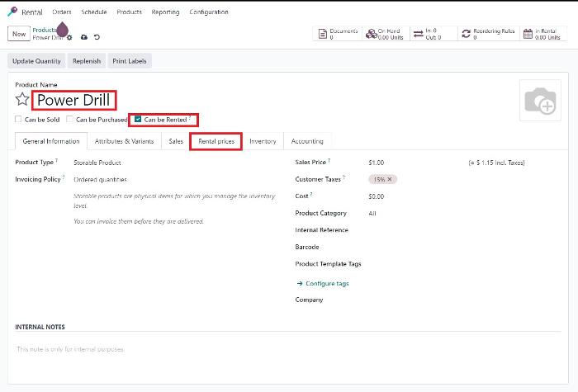
Task: Open Reordering Rules stat button
Action: pos(488,34)
